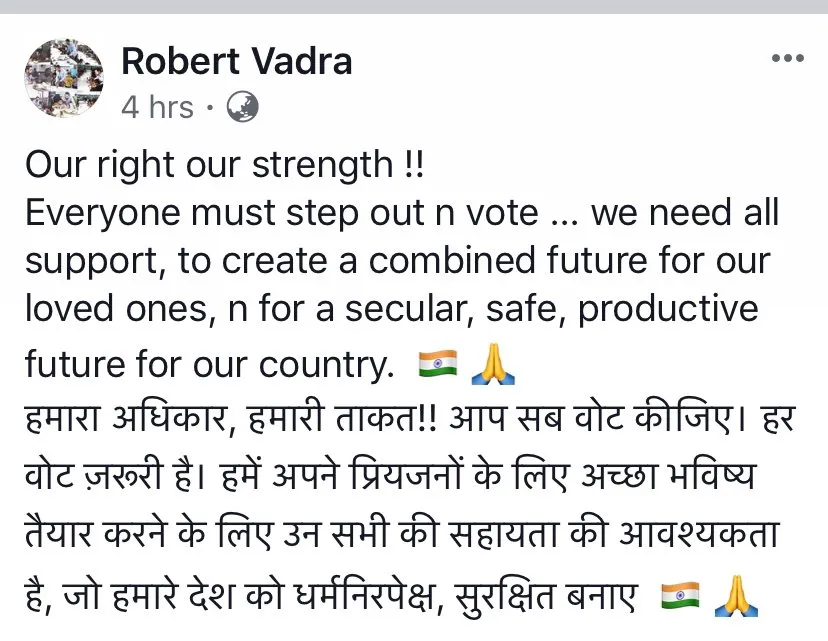
Task: Click the gray divider bar above the post
Action: (x=414, y=7)
